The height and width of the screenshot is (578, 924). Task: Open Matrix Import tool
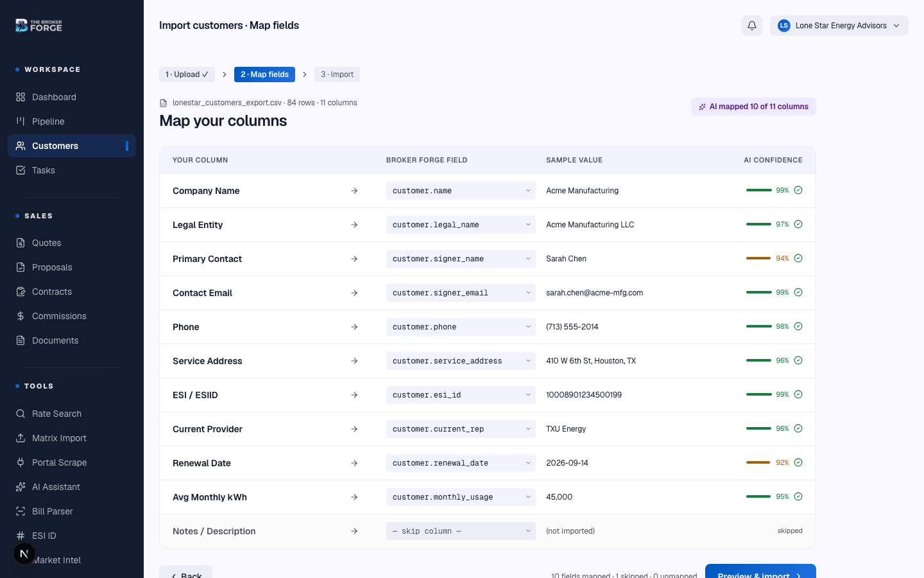(72, 438)
